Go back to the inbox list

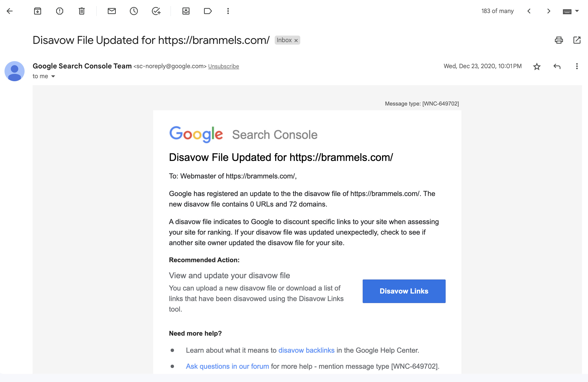[x=10, y=11]
